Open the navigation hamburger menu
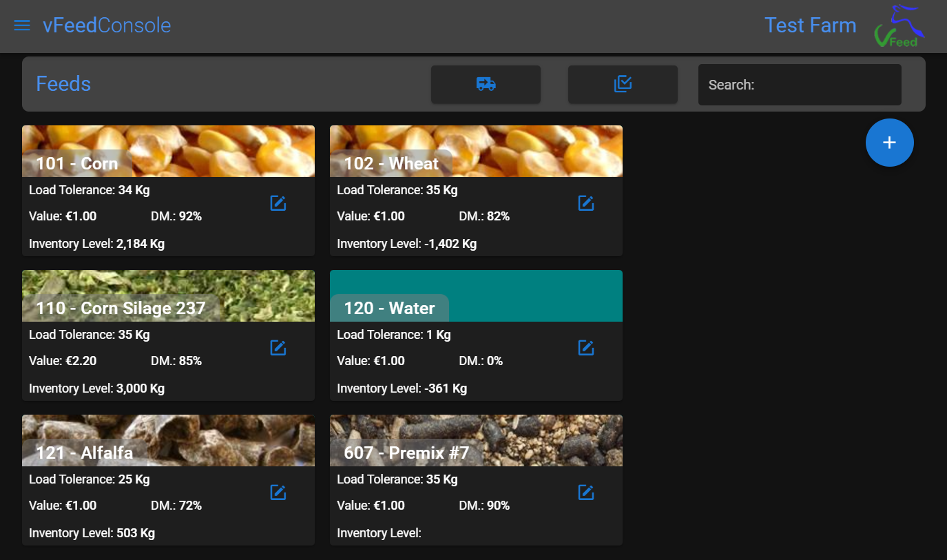Screen dimensions: 947x560 point(21,25)
